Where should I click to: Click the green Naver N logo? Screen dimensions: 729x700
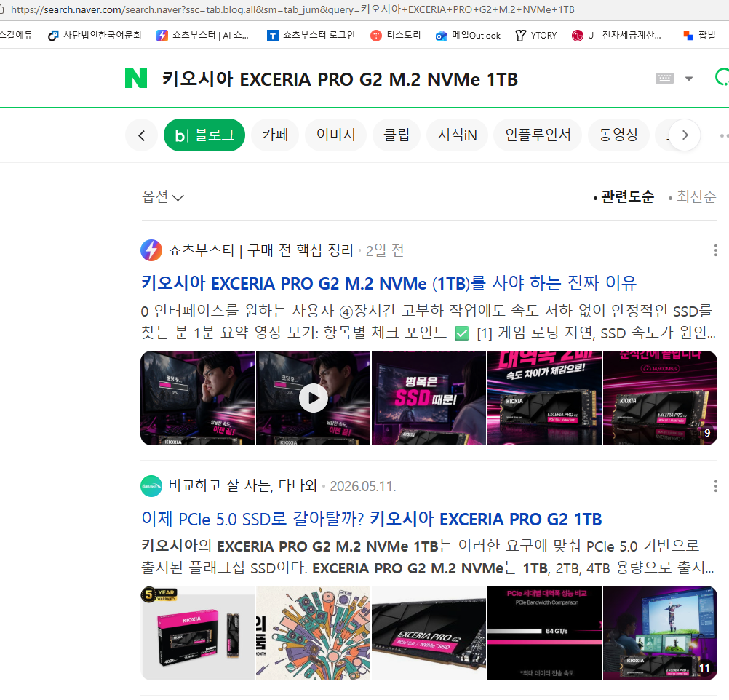(x=136, y=78)
